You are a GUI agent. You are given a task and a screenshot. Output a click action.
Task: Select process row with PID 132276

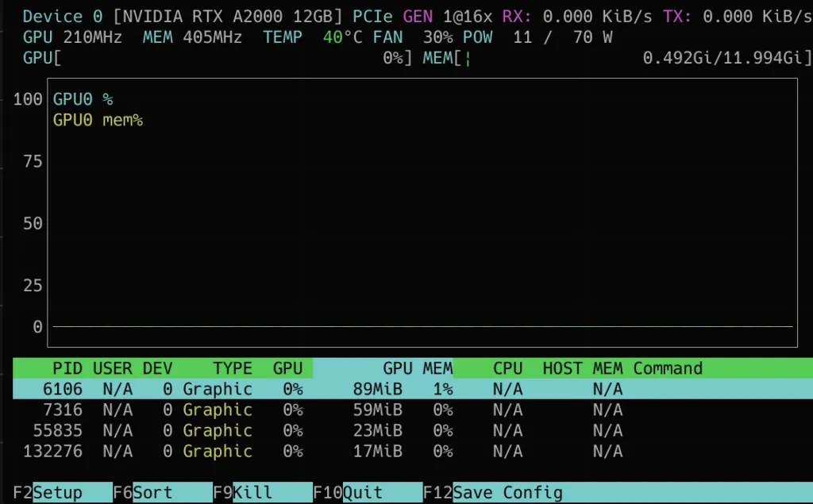pos(413,451)
